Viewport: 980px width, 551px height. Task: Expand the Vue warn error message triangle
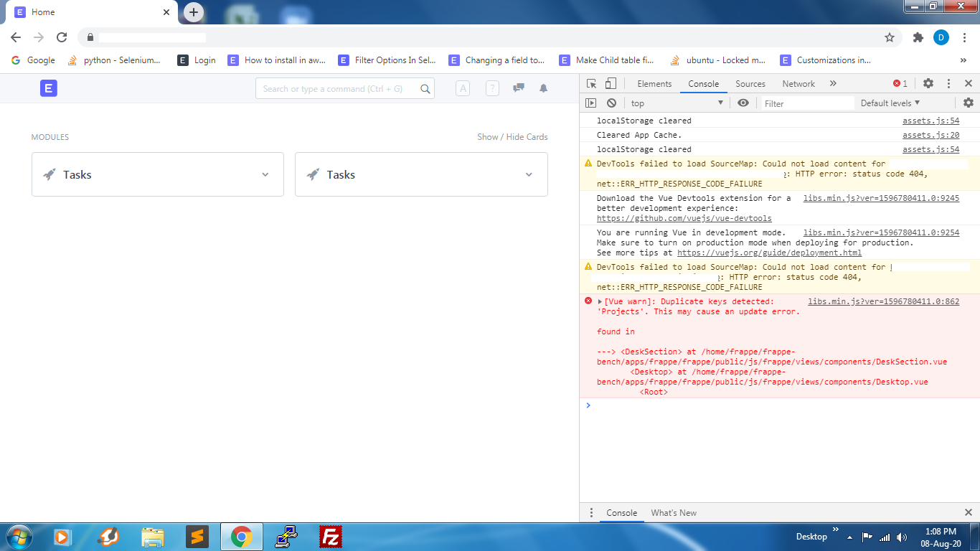[600, 302]
